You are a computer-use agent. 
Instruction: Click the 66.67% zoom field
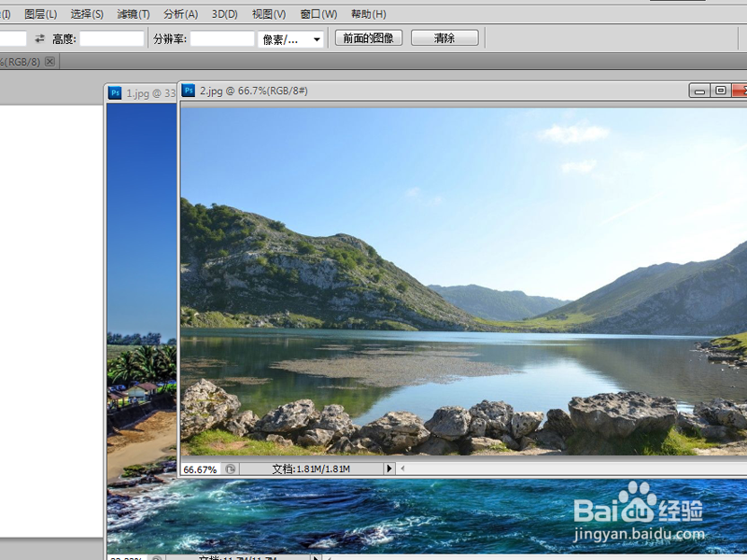(201, 469)
